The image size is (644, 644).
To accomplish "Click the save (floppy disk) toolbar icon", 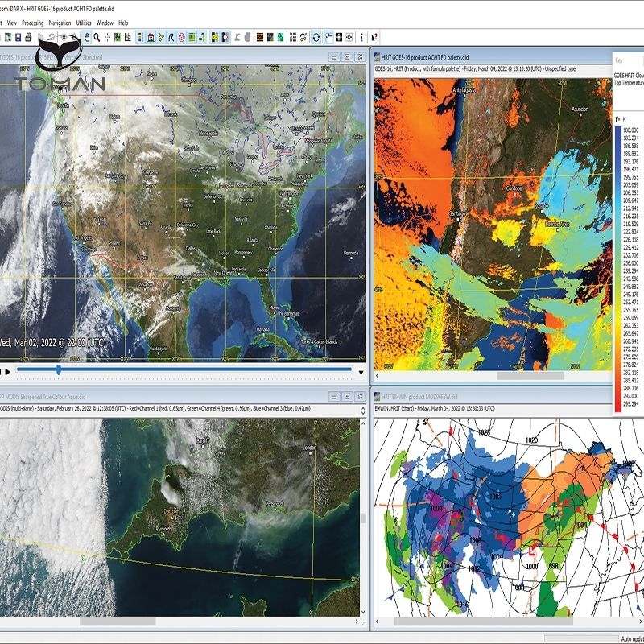I will pos(18,38).
